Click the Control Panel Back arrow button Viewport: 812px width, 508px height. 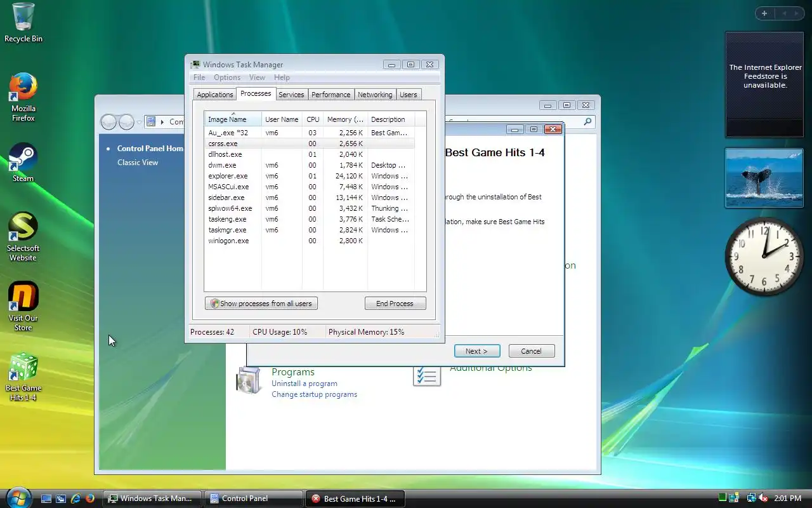coord(109,121)
